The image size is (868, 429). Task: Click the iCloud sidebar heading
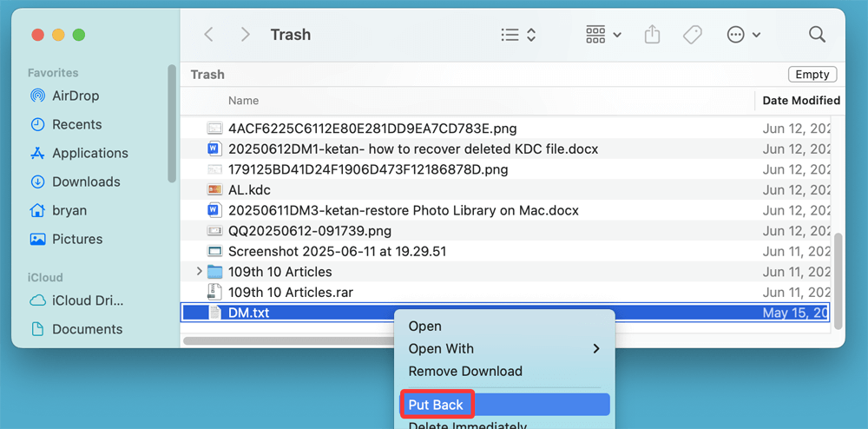click(x=45, y=277)
